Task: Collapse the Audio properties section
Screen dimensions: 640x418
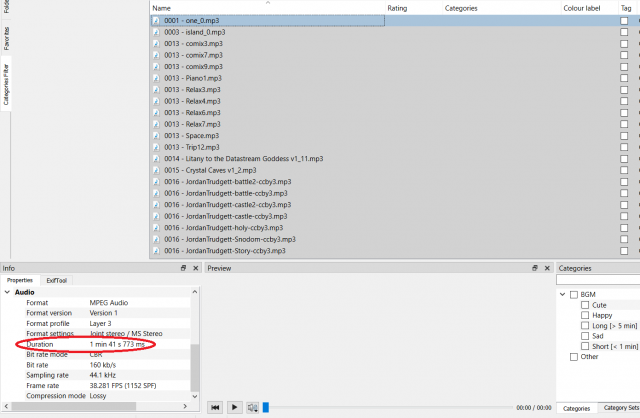Action: click(7, 292)
